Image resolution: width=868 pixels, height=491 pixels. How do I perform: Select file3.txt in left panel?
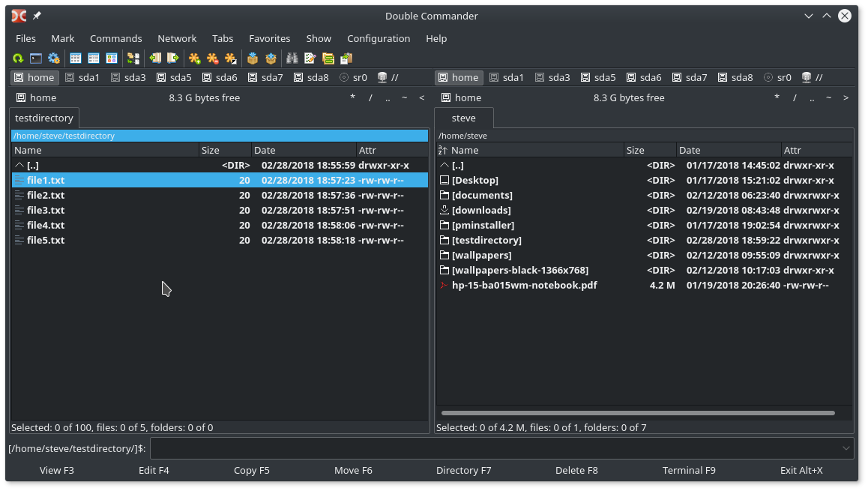pyautogui.click(x=220, y=211)
